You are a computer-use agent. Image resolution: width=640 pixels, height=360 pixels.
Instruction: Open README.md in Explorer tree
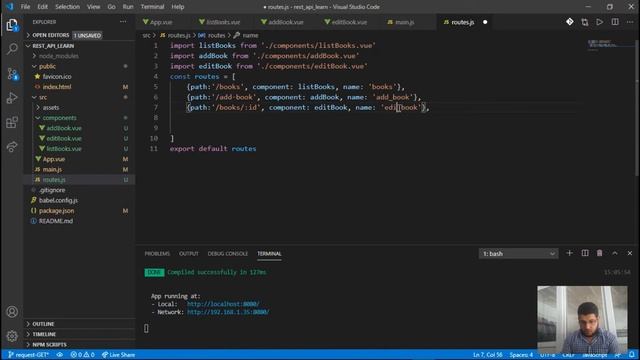(56, 221)
